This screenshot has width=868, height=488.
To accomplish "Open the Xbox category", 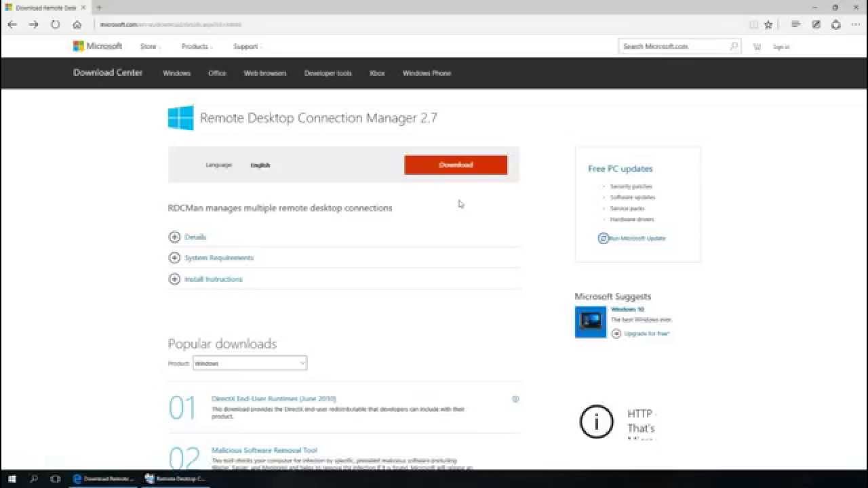I will point(377,73).
